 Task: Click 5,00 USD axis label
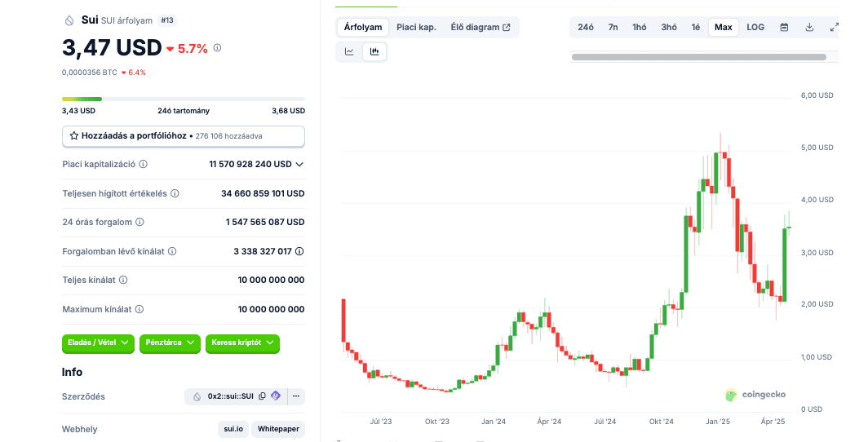(817, 148)
